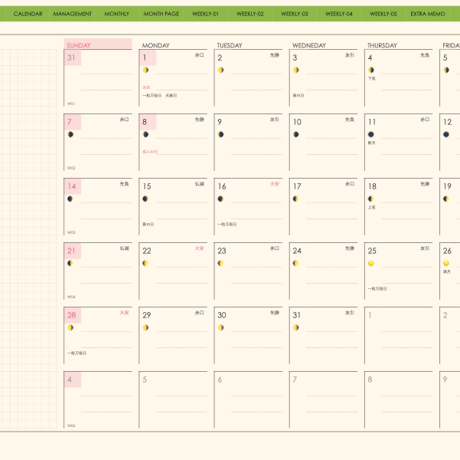Click the moon phase icon on day 16
Image resolution: width=460 pixels, height=460 pixels.
[220, 199]
